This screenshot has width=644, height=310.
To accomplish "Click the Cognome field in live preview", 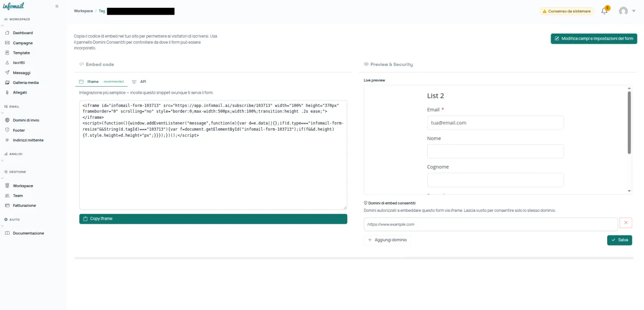I will [495, 180].
